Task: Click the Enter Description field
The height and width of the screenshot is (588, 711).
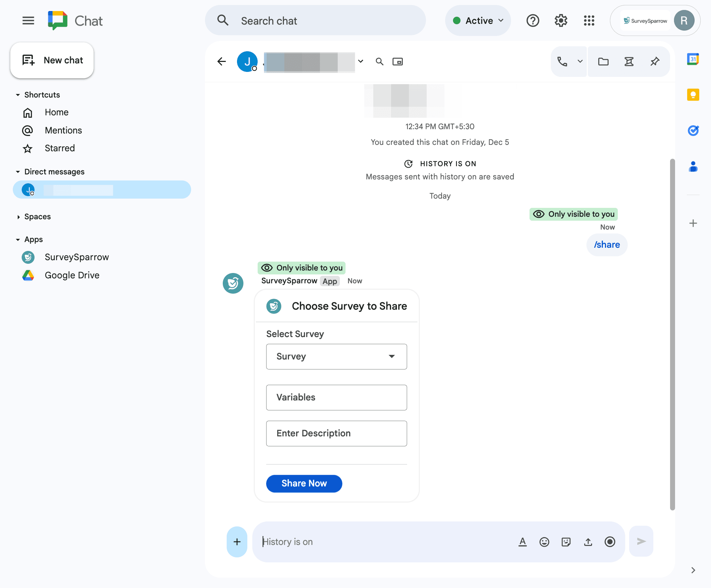Action: [336, 433]
